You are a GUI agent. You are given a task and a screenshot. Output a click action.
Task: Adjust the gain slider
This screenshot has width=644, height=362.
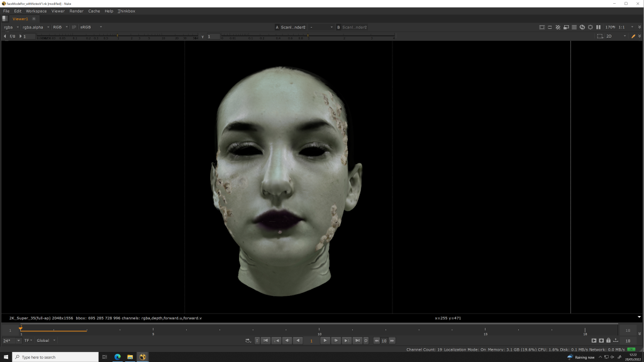click(x=117, y=36)
